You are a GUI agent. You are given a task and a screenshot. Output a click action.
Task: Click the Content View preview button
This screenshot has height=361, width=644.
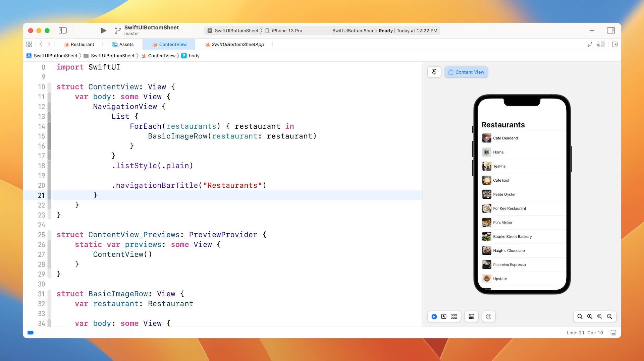click(x=466, y=72)
